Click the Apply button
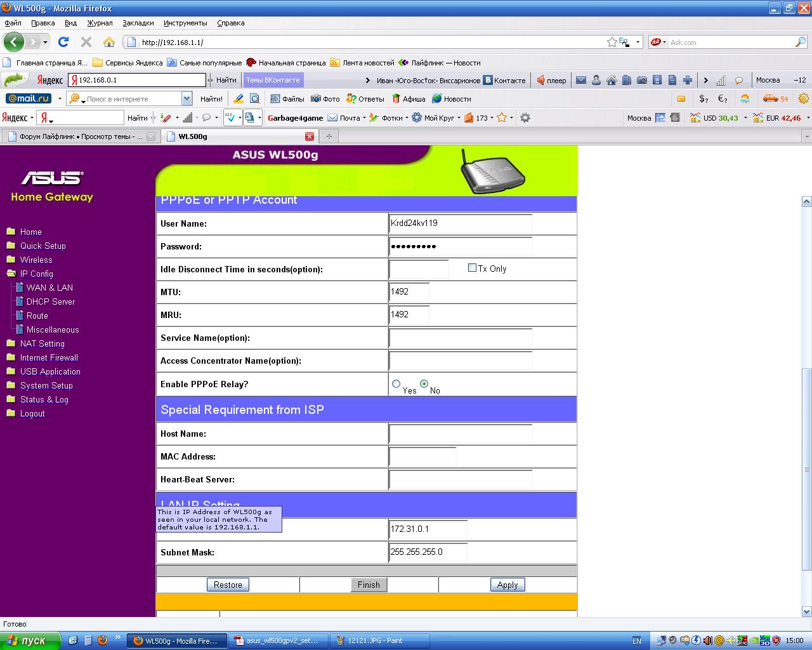Image resolution: width=812 pixels, height=650 pixels. [507, 585]
